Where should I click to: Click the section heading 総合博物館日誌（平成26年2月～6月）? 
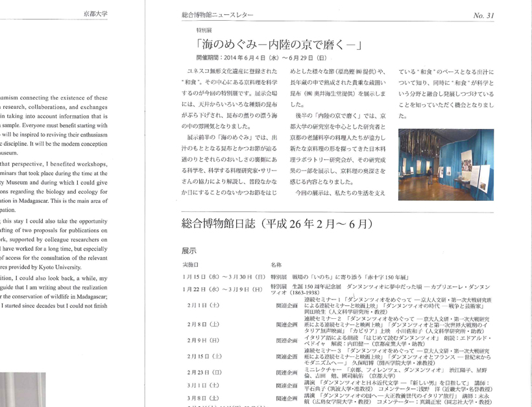pos(277,224)
